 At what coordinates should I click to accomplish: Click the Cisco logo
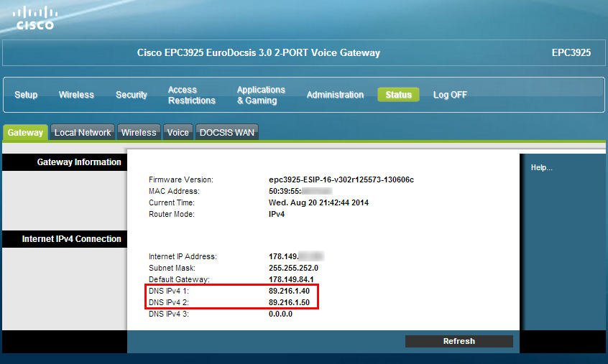pos(35,18)
